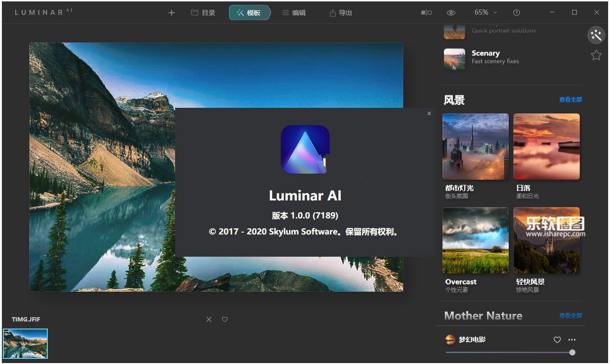Click the 梦幻电影 amount slider handle
Viewport: 610px width, 364px height.
pyautogui.click(x=572, y=353)
